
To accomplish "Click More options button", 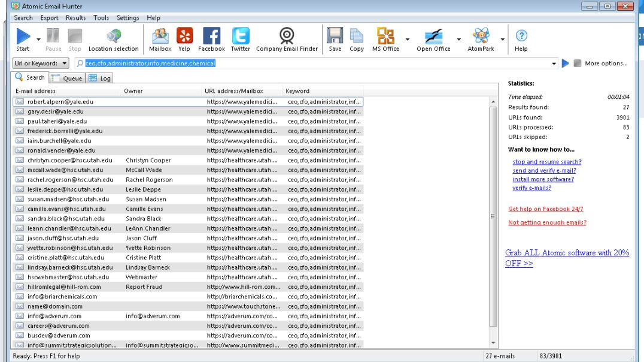I will click(606, 64).
